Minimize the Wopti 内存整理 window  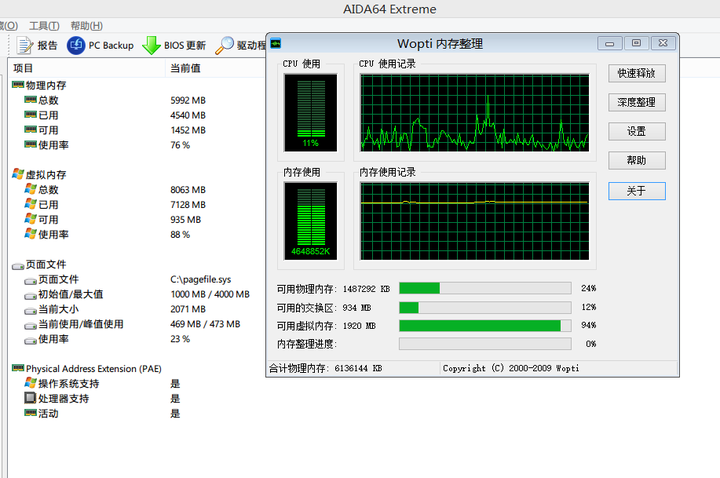tap(610, 43)
